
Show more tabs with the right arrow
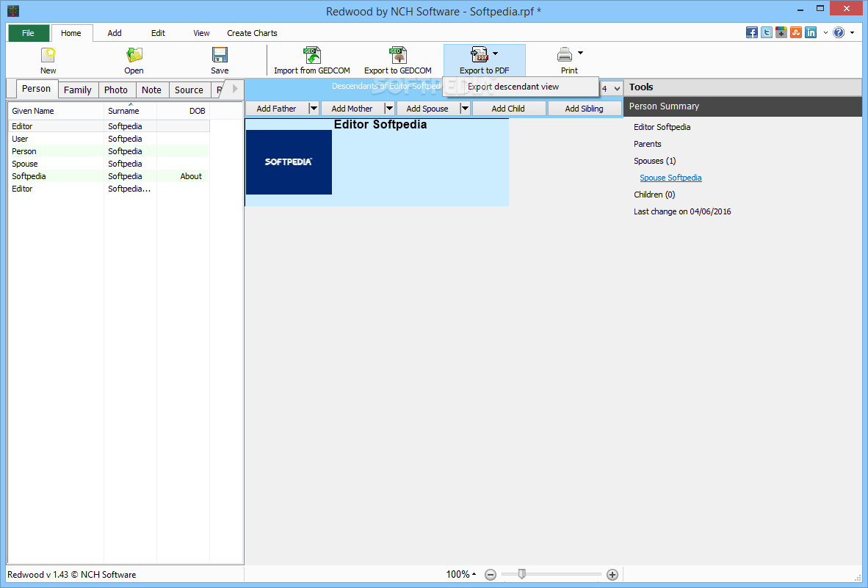pyautogui.click(x=235, y=89)
